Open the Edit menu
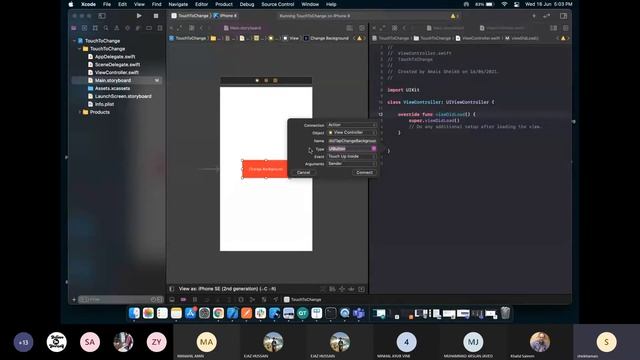640x360 pixels. pyautogui.click(x=122, y=4)
